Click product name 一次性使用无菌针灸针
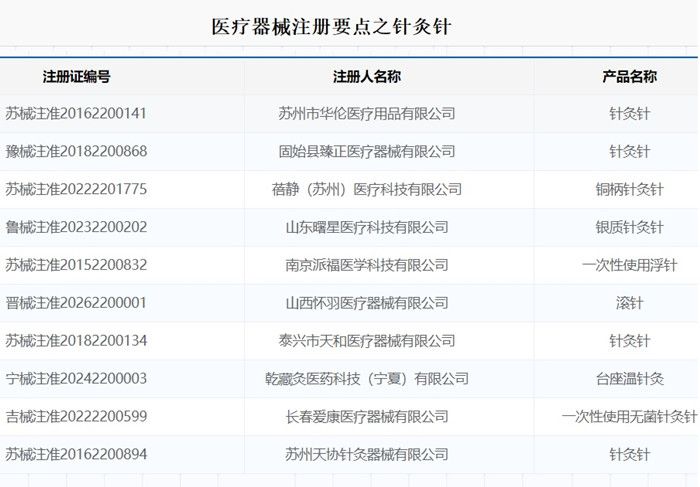The height and width of the screenshot is (487, 700). (x=629, y=417)
